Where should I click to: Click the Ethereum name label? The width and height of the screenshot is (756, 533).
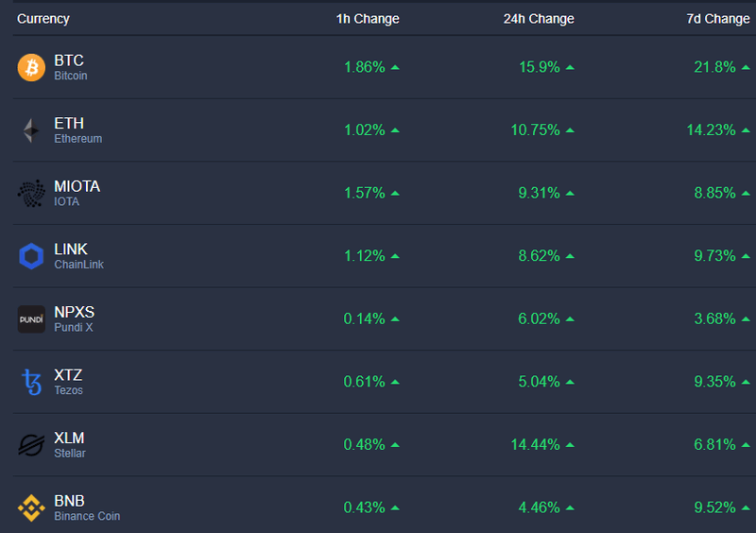click(x=77, y=139)
